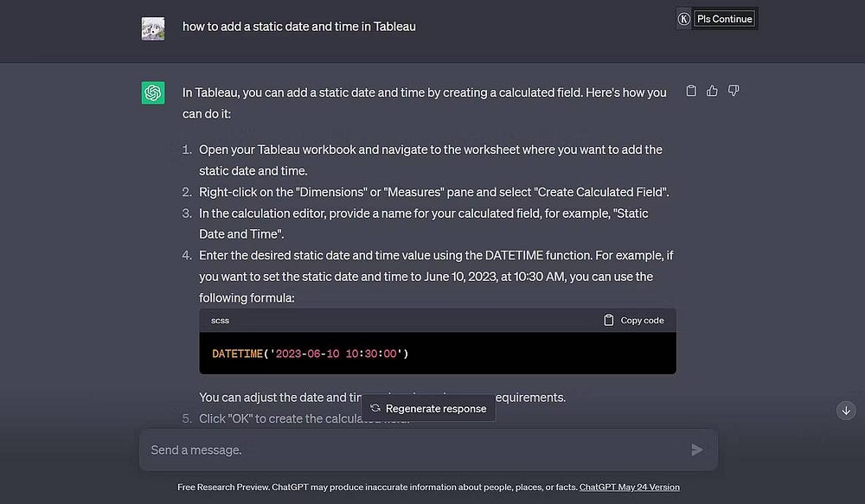
Task: Click the clipboard icon in the code header
Action: click(x=609, y=320)
